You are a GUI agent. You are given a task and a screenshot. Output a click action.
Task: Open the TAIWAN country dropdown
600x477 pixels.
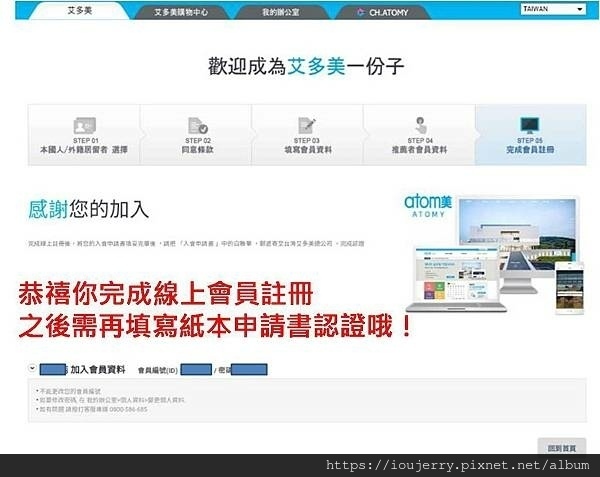pos(553,9)
